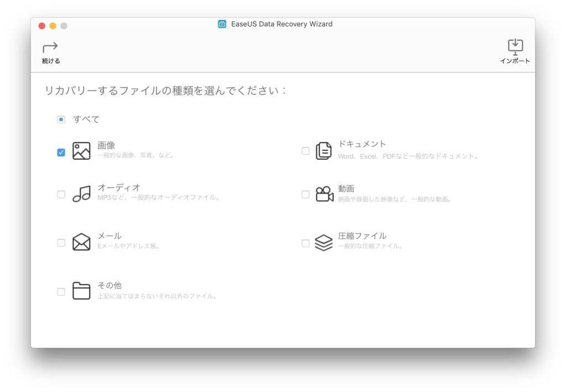Click the 動画 title text
This screenshot has width=566, height=392.
(x=346, y=189)
